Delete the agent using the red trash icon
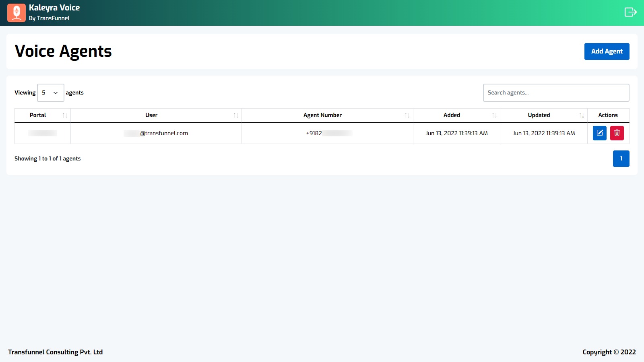Viewport: 644px width, 362px height. click(x=617, y=133)
